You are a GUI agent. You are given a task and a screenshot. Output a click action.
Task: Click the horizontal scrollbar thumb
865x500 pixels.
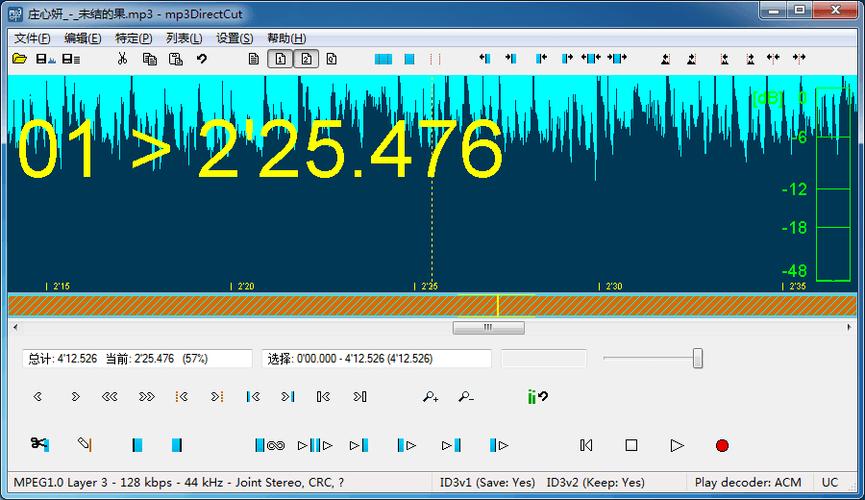pos(488,328)
